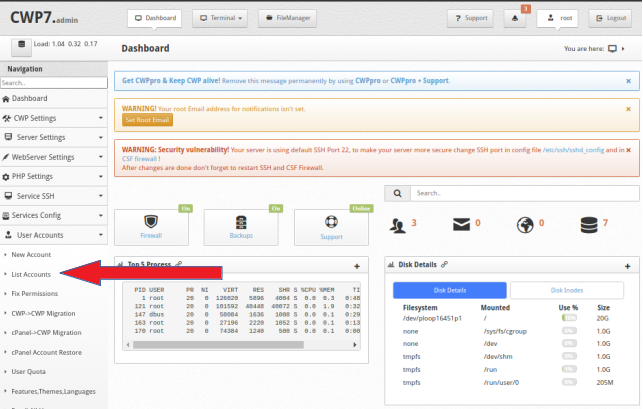The image size is (643, 409).
Task: Click process table right scroll arrow
Action: (355, 345)
